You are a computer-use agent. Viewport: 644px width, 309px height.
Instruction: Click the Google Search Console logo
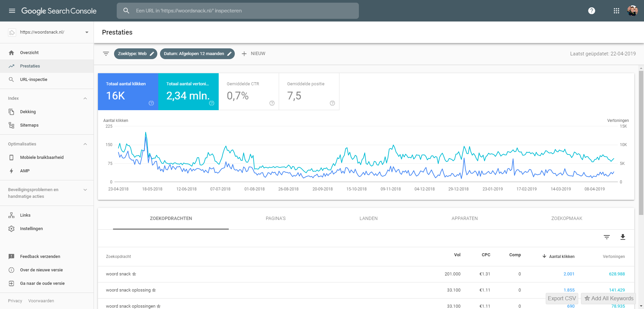coord(59,11)
